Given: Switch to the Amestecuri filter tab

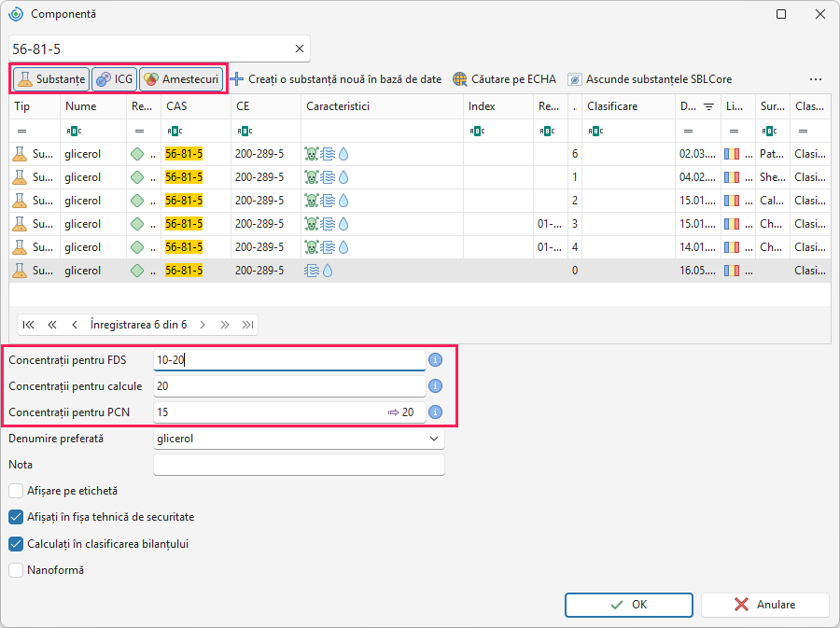Looking at the screenshot, I should pyautogui.click(x=181, y=79).
